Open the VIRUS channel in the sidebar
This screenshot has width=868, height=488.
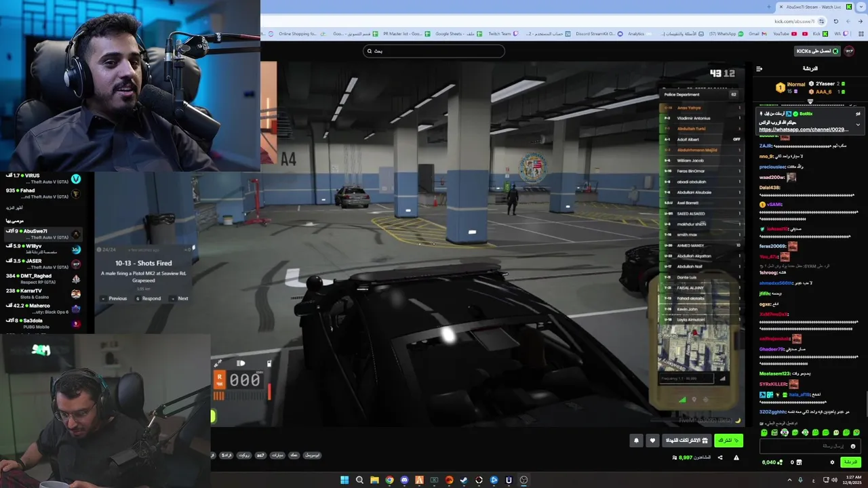tap(42, 178)
